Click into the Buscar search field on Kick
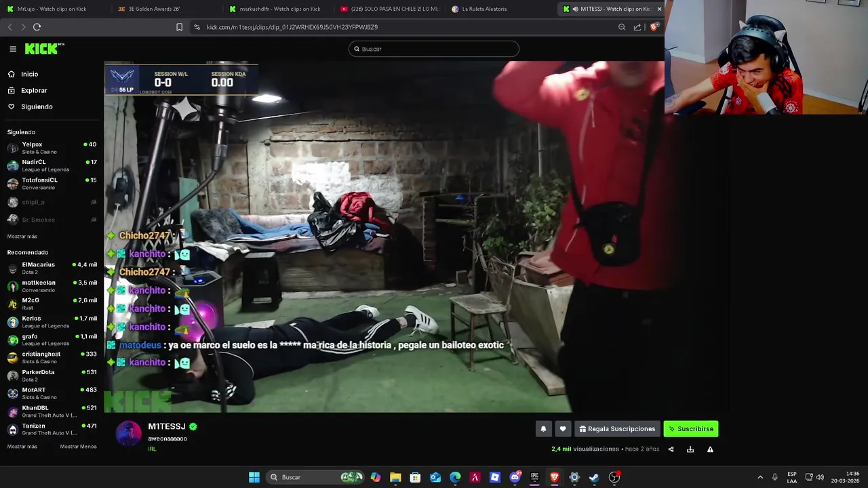Screen dimensions: 868x488 click(x=434, y=49)
